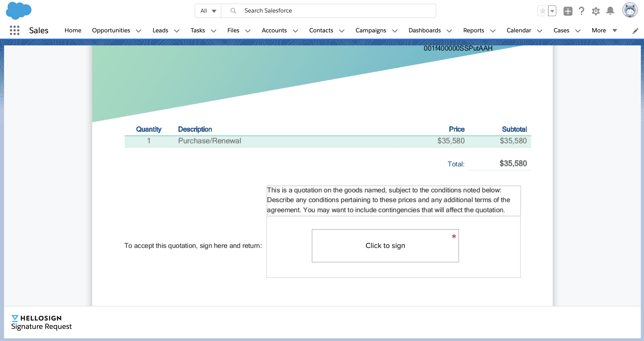Expand the More navigation dropdown
This screenshot has width=644, height=341.
pyautogui.click(x=604, y=30)
